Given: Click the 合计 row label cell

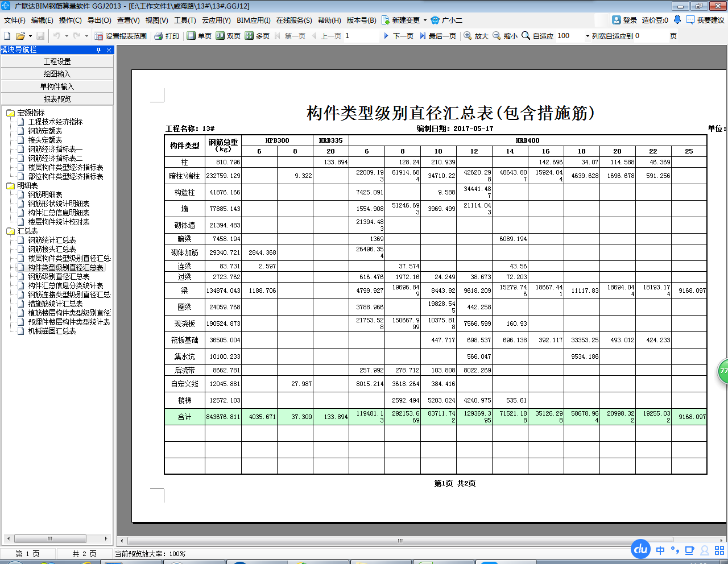Looking at the screenshot, I should (x=184, y=417).
